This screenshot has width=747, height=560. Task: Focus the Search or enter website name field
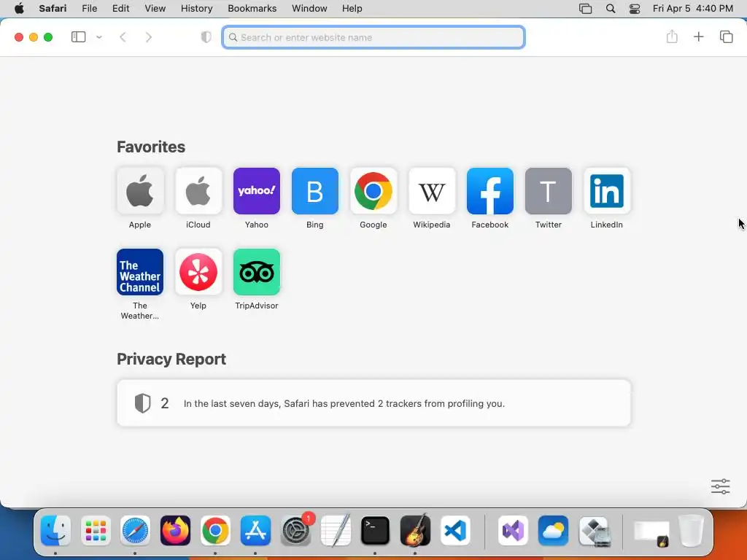coord(373,37)
